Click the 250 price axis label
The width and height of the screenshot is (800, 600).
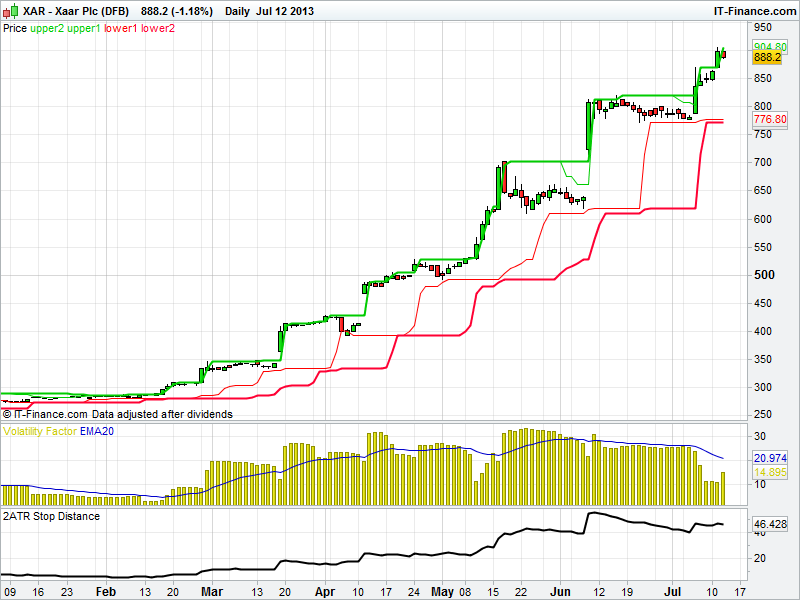click(x=763, y=415)
